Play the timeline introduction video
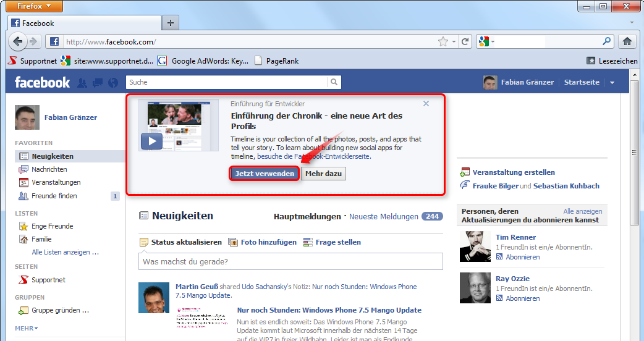Screen dimensions: 644x341 (x=152, y=141)
